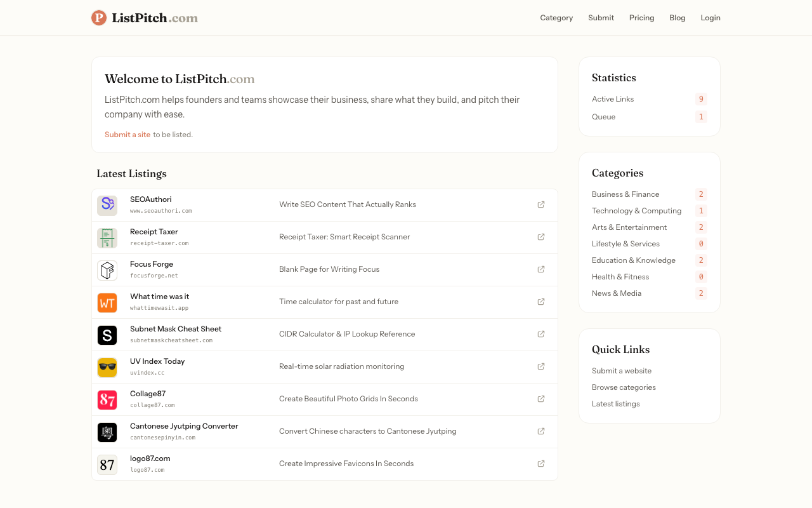The height and width of the screenshot is (508, 812).
Task: Click the SEOAuthori listing title
Action: (x=151, y=199)
